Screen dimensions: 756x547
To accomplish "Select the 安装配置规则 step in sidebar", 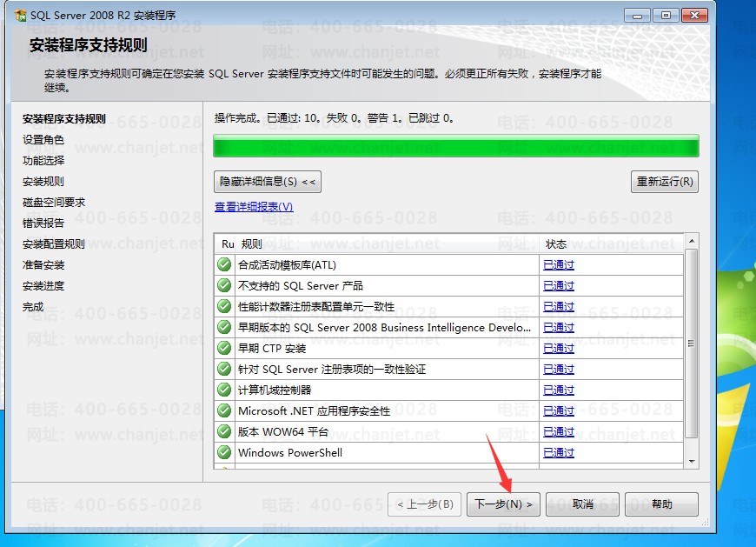I will click(54, 244).
